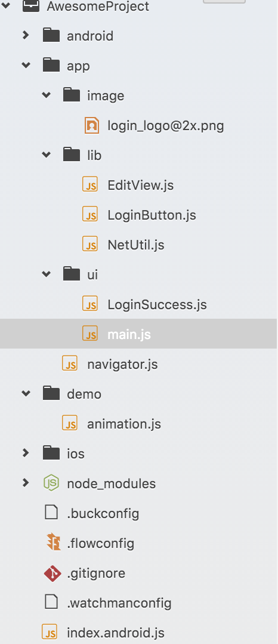Click the .flowconfig Flow icon
This screenshot has height=644, width=278.
click(52, 543)
